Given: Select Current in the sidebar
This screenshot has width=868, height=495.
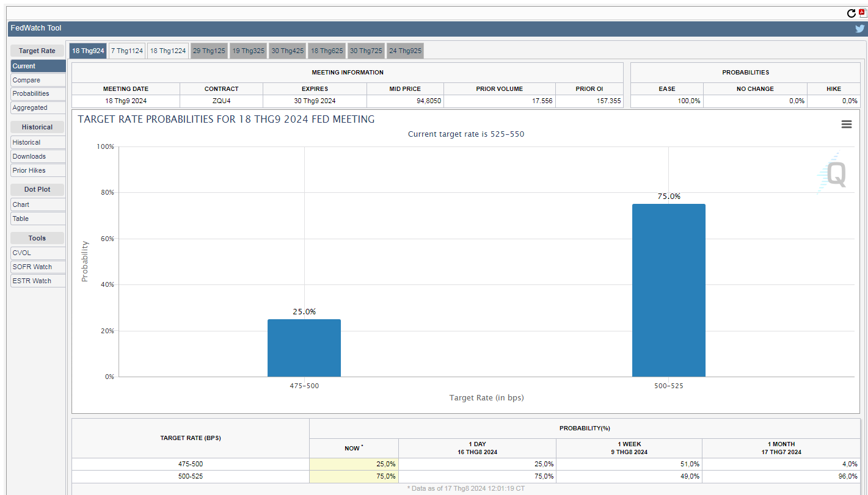Looking at the screenshot, I should [x=38, y=66].
